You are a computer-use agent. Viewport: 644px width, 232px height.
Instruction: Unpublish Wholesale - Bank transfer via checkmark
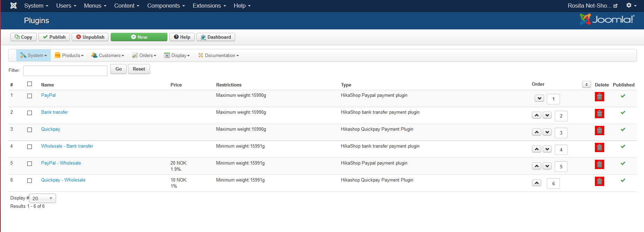pos(623,147)
